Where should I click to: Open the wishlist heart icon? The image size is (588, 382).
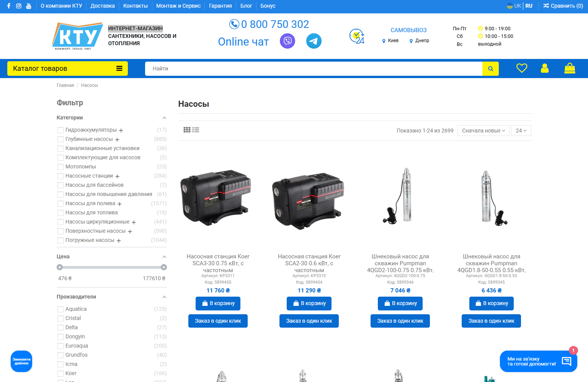click(x=522, y=68)
